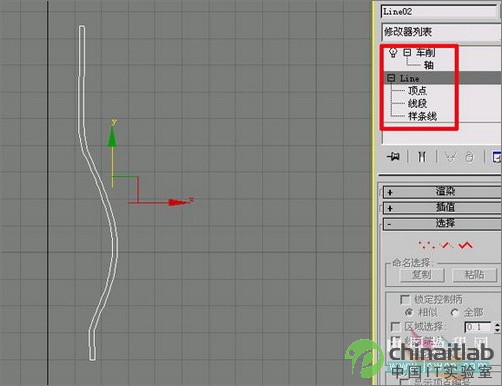Collapse the 选择 rollout

click(x=442, y=223)
